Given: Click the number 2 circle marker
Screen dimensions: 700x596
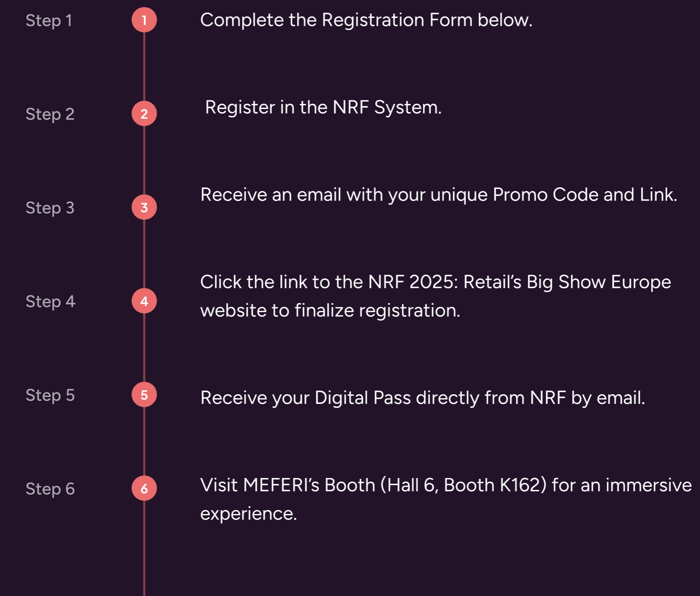Looking at the screenshot, I should (x=144, y=114).
